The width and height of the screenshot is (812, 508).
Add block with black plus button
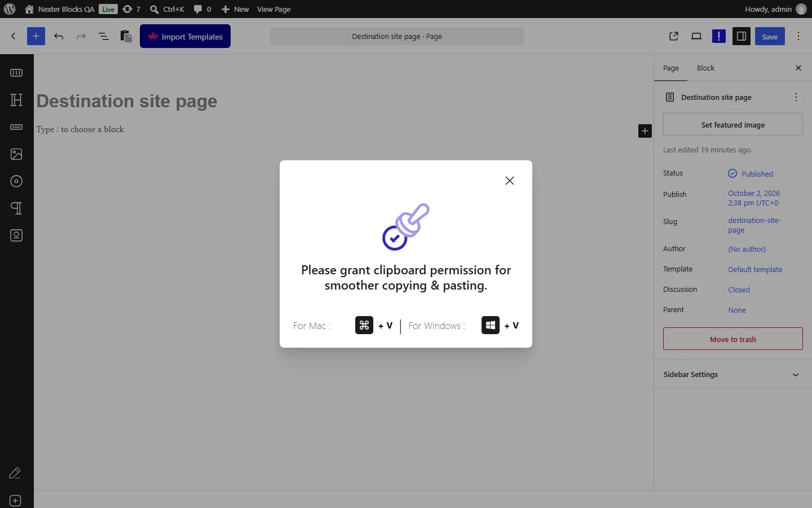645,131
